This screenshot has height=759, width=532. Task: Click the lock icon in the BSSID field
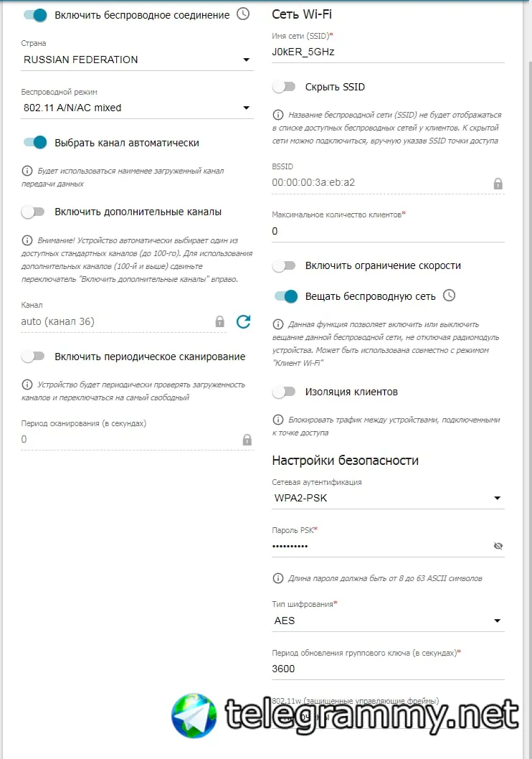click(x=498, y=184)
